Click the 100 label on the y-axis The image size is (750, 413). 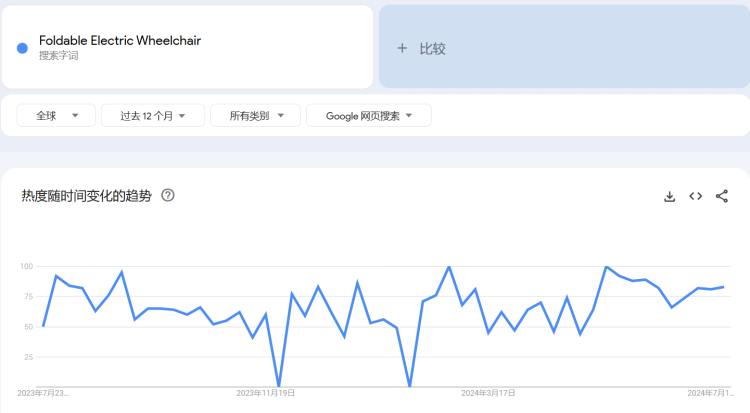26,267
